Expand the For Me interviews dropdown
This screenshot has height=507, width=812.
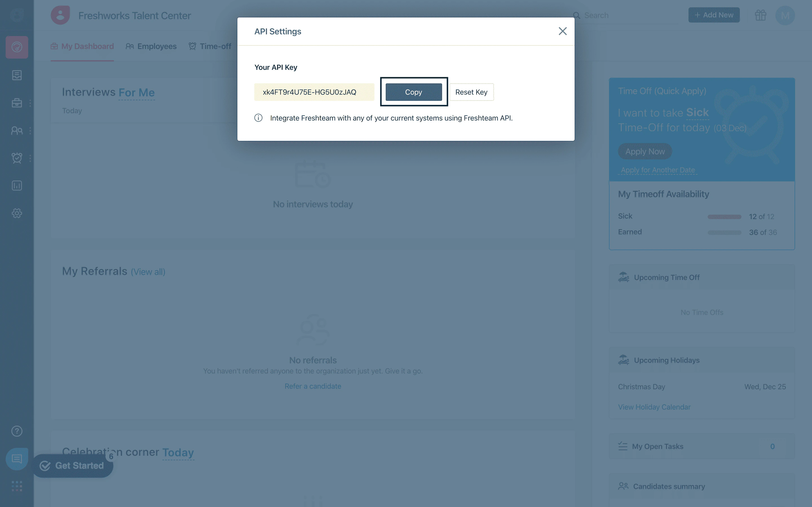(136, 93)
